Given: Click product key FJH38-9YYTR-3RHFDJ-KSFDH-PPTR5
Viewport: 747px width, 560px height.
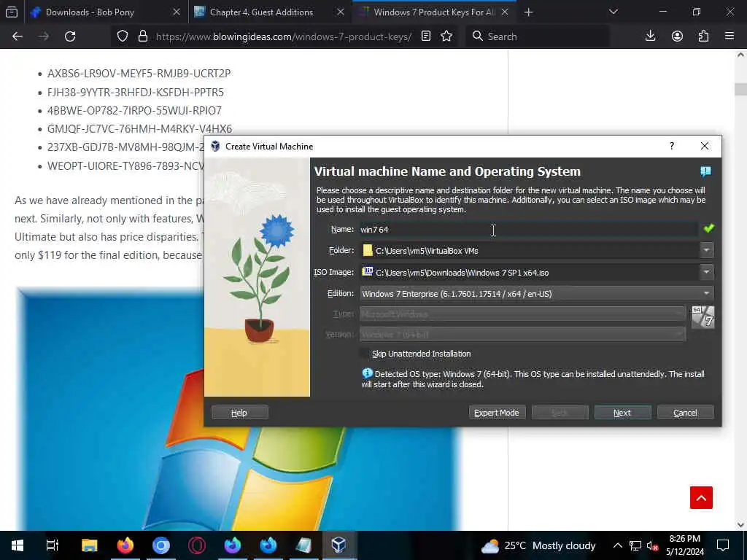Looking at the screenshot, I should pyautogui.click(x=135, y=92).
